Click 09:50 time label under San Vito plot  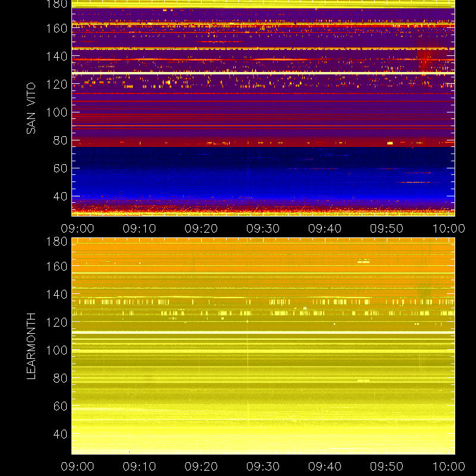click(x=387, y=228)
